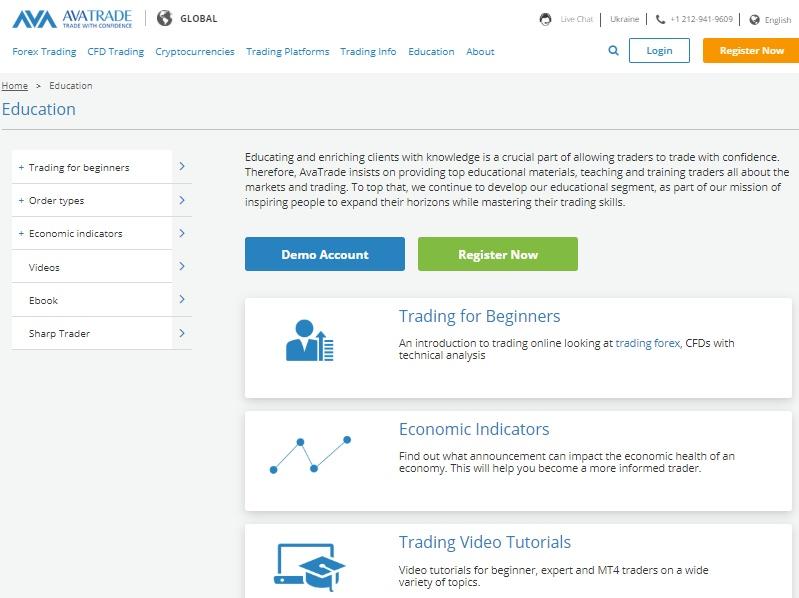Open Live Chat headset icon
This screenshot has height=598, width=799.
point(545,19)
